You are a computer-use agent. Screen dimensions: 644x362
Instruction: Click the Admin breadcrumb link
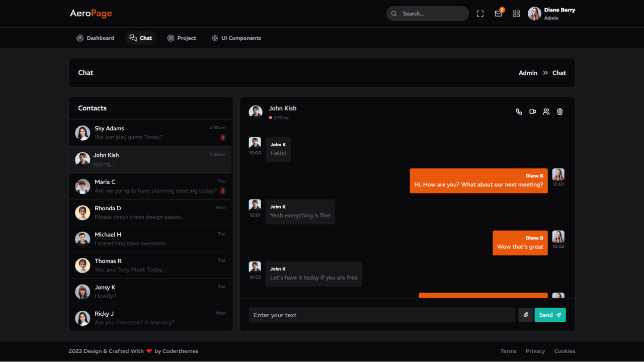[x=528, y=73]
